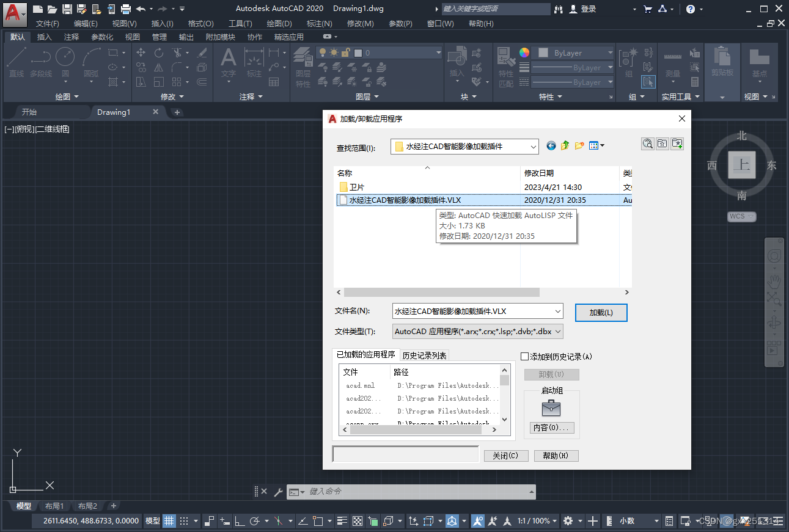Click the Insert block tool
789x532 pixels.
pos(457,63)
